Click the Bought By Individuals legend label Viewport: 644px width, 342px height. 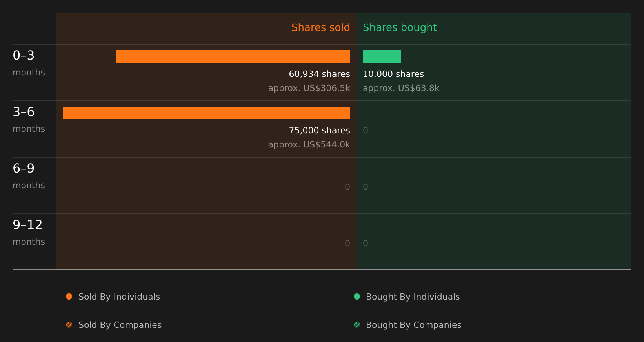[x=413, y=297]
